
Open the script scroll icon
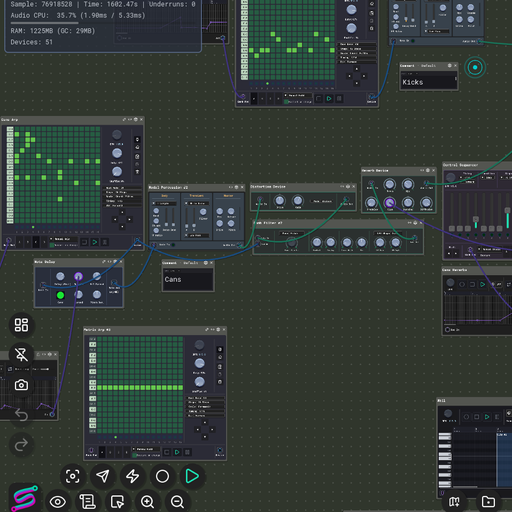[87, 502]
